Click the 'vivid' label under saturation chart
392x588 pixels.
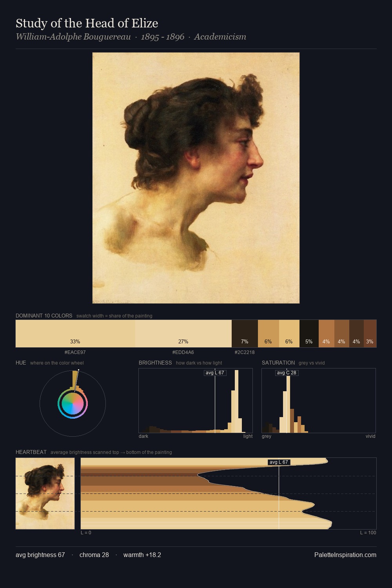click(370, 436)
